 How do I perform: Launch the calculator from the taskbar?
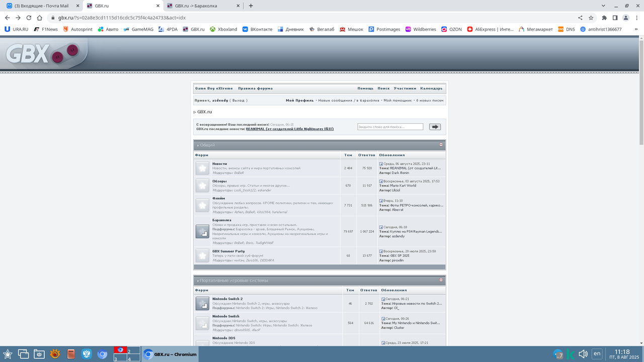71,354
